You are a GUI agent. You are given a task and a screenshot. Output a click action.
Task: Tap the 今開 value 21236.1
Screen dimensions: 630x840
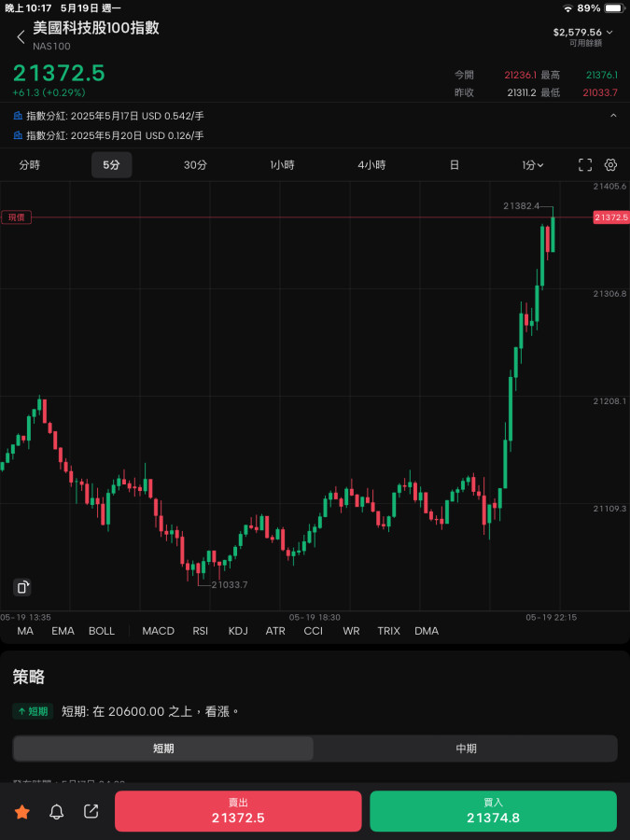[x=520, y=75]
